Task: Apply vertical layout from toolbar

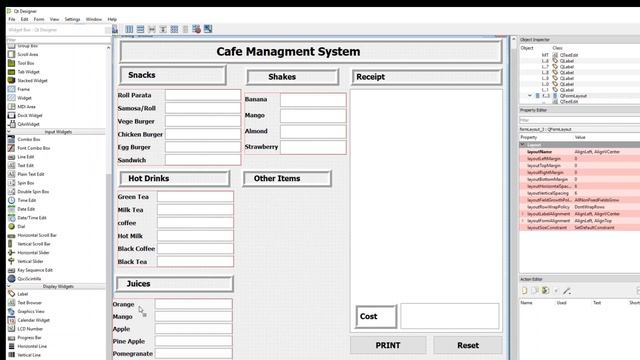Action: pyautogui.click(x=140, y=29)
